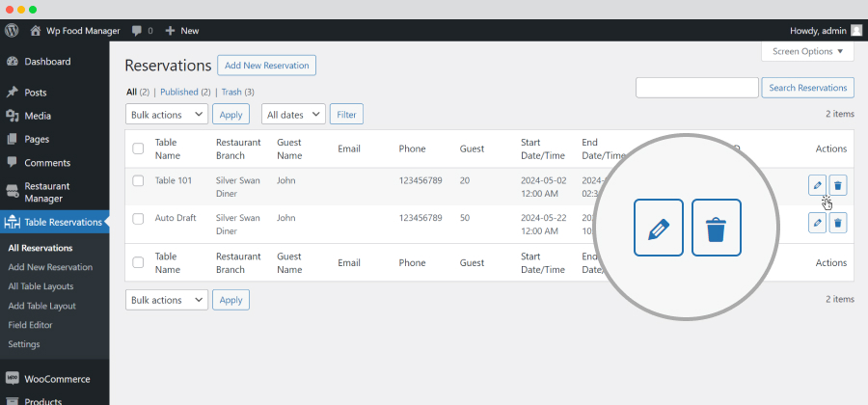868x405 pixels.
Task: Edit the Table 101 reservation (pencil icon)
Action: (817, 185)
